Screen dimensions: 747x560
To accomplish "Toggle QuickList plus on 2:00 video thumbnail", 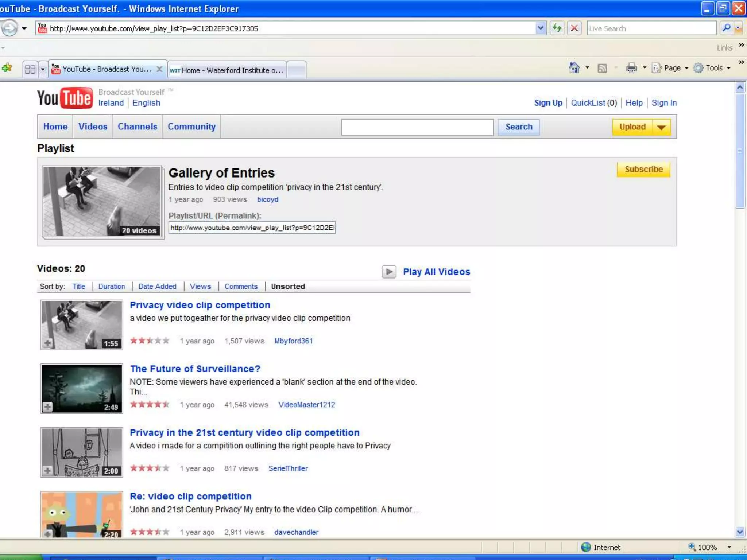I will [x=47, y=470].
